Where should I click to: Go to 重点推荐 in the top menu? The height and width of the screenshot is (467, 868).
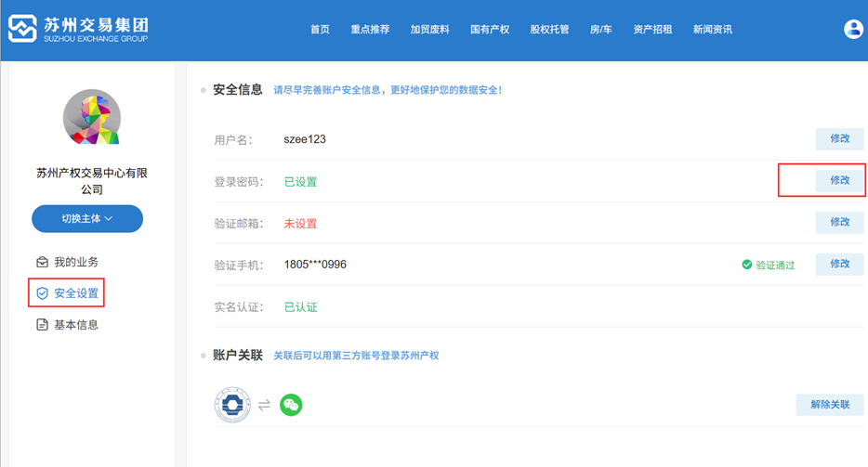click(370, 30)
